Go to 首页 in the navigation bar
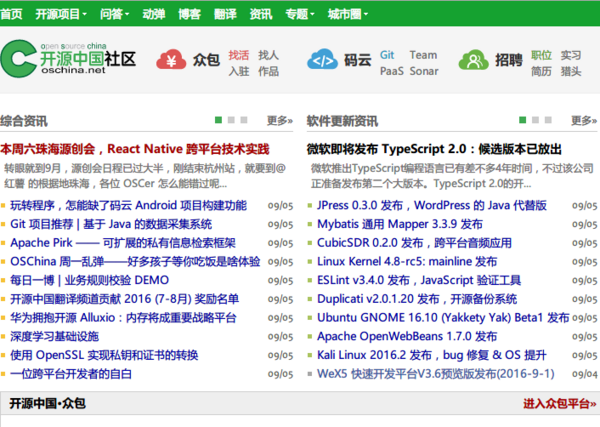Viewport: 600px width, 427px height. coord(14,15)
